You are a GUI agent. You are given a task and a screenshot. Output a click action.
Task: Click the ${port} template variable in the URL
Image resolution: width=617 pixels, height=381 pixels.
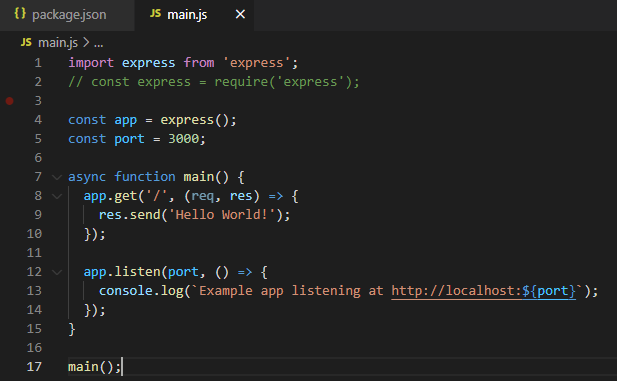[x=549, y=291]
